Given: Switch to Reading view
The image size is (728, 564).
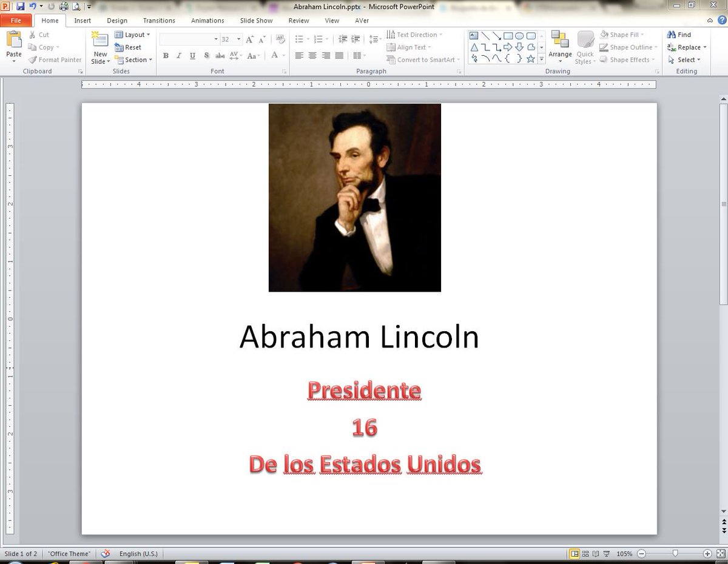Looking at the screenshot, I should (x=596, y=554).
